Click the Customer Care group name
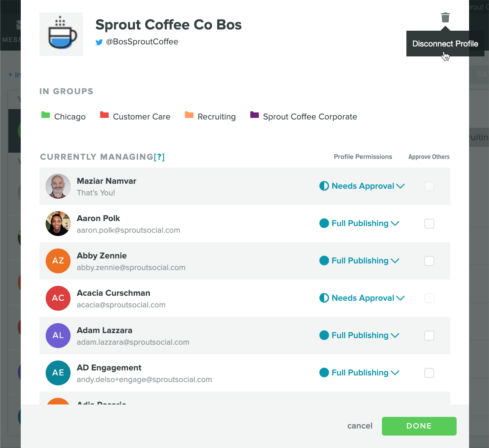This screenshot has height=448, width=489. [142, 117]
